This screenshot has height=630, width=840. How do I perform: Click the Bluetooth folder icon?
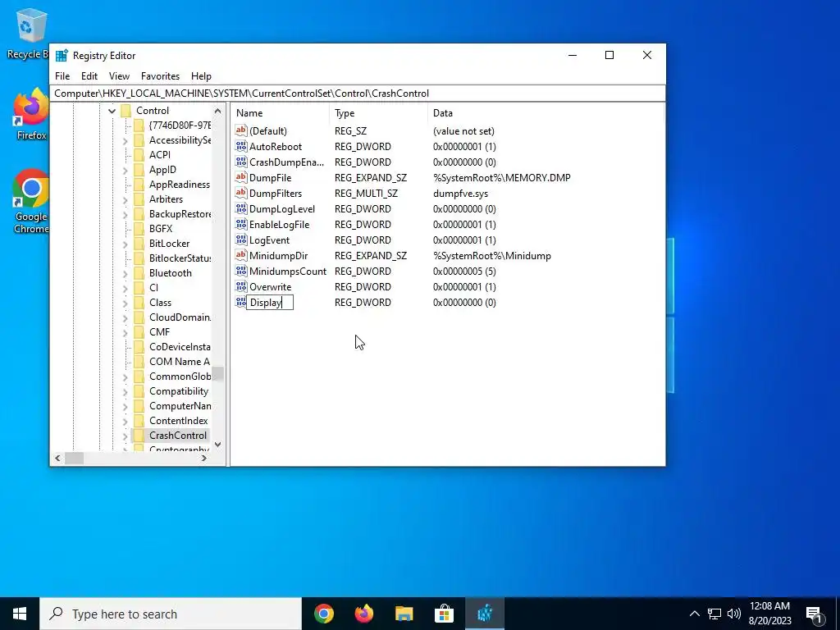[139, 272]
